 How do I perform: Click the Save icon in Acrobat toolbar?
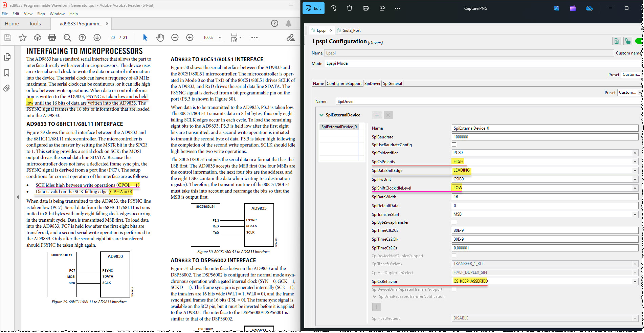tap(8, 38)
